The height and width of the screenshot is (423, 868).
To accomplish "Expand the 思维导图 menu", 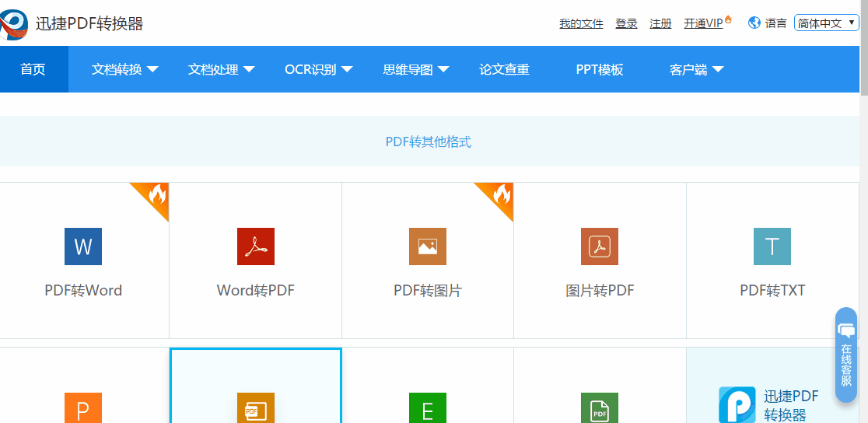I will point(416,69).
